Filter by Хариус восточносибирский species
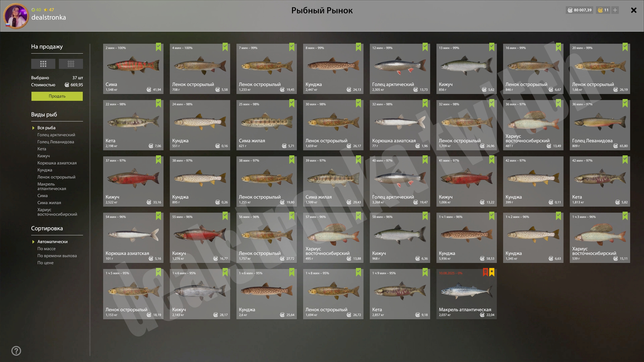 click(57, 212)
